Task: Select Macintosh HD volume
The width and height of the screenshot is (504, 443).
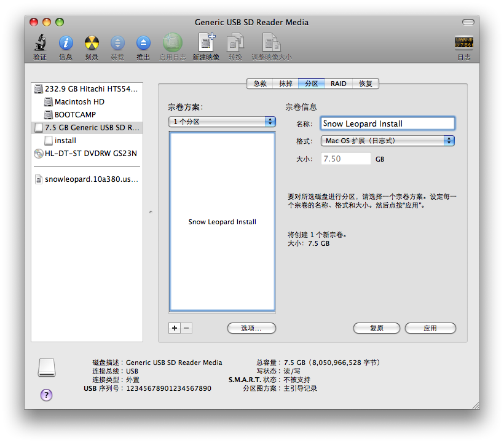Action: point(87,101)
